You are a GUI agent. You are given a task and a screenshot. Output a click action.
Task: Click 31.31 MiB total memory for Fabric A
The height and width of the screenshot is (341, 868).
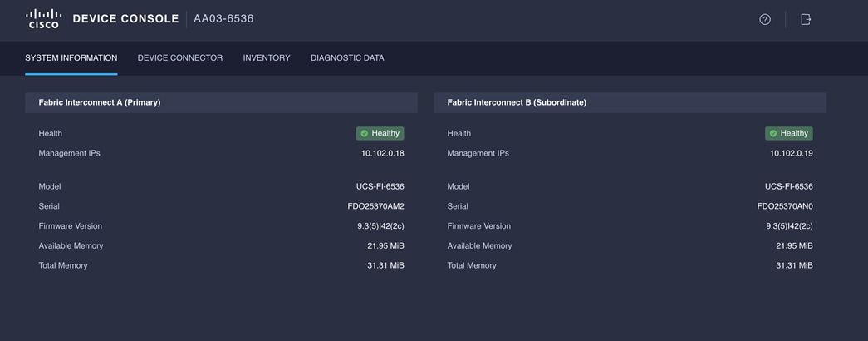click(386, 265)
